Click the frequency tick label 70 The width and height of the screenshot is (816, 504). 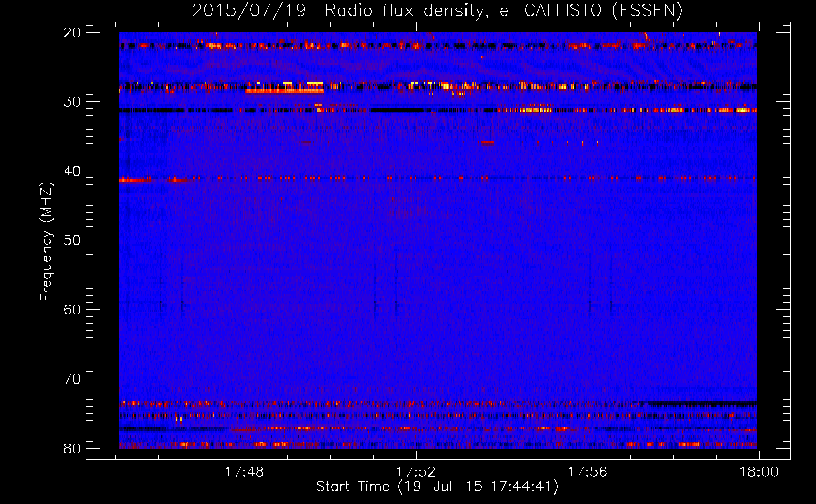coord(73,379)
